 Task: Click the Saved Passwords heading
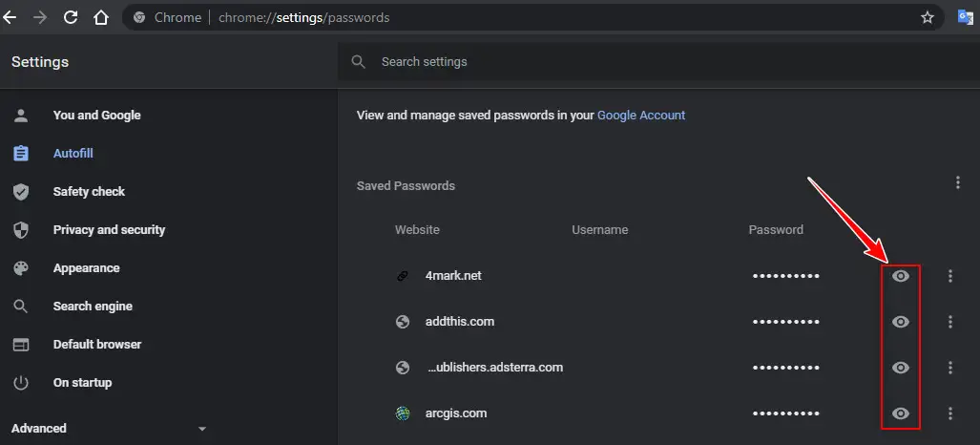tap(406, 186)
